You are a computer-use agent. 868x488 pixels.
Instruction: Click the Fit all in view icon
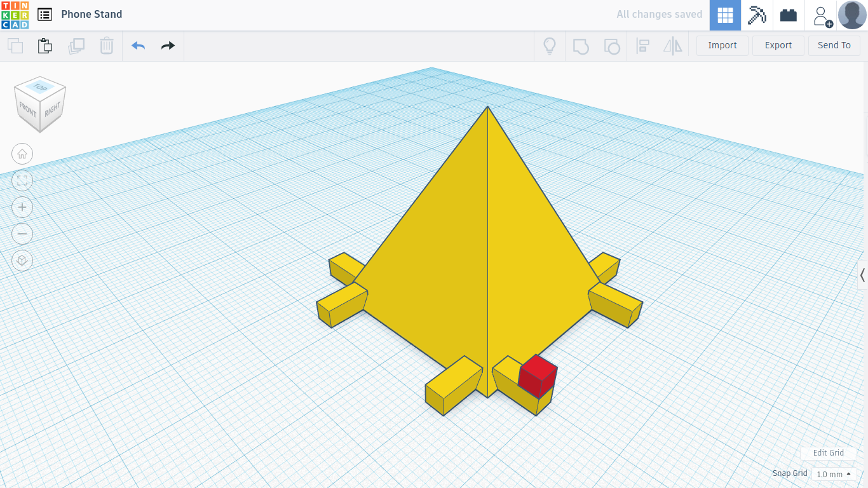22,180
